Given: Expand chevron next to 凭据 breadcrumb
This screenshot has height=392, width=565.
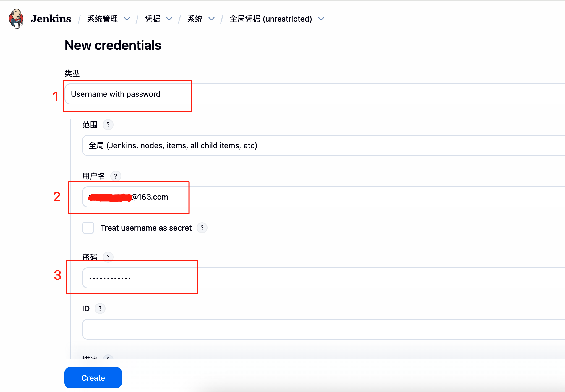Looking at the screenshot, I should click(169, 19).
